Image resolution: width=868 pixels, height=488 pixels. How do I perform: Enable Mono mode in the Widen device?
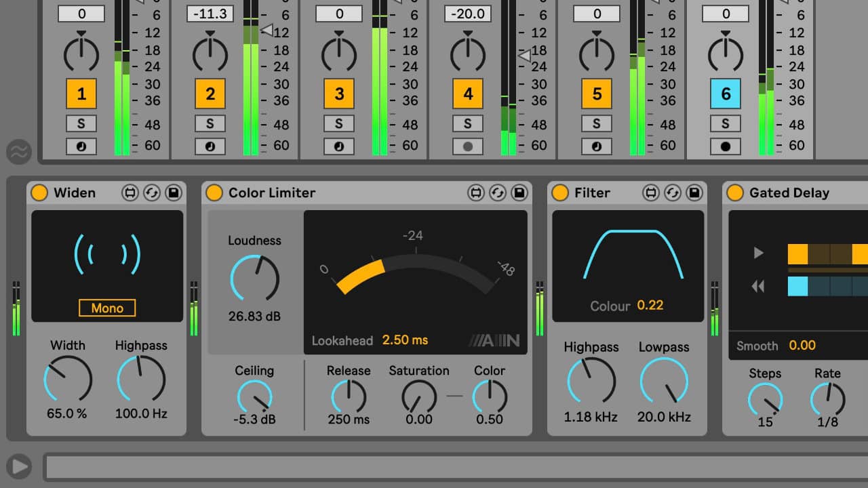(x=106, y=308)
